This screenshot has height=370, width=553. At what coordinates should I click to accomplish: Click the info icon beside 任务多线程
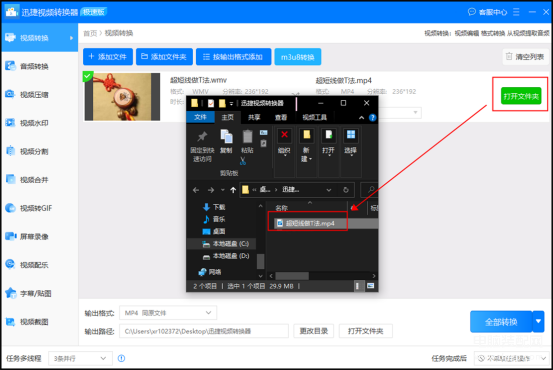point(121,358)
